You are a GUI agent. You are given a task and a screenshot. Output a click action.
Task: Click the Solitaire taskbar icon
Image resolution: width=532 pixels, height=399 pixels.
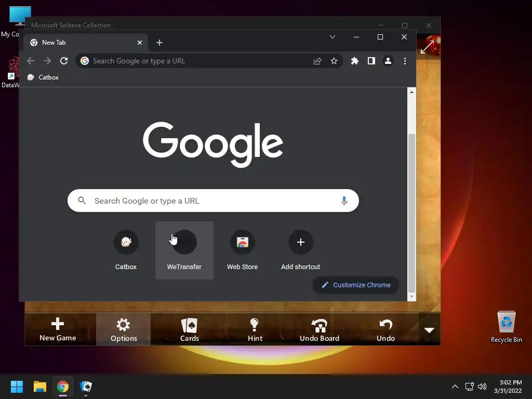pos(86,387)
